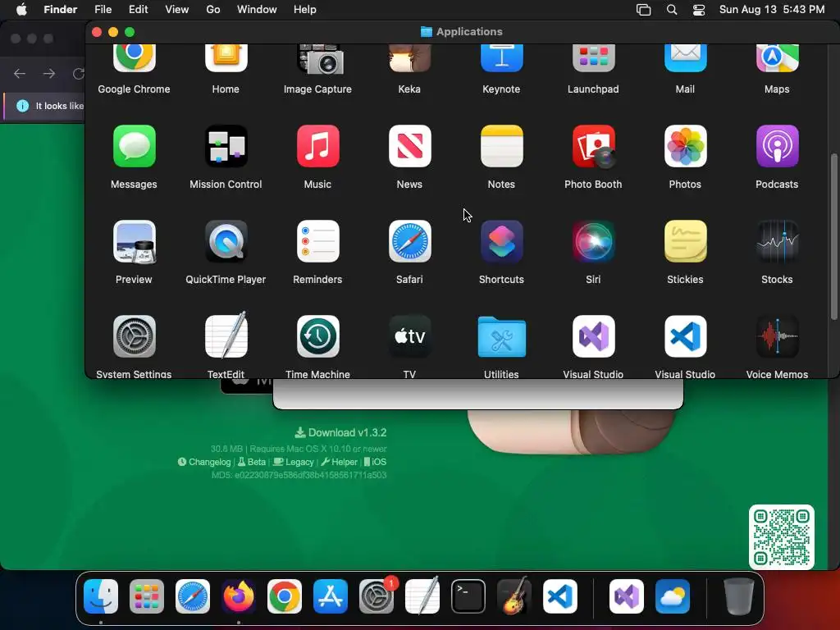This screenshot has height=630, width=840.
Task: Open Safari in the Applications window
Action: click(409, 242)
